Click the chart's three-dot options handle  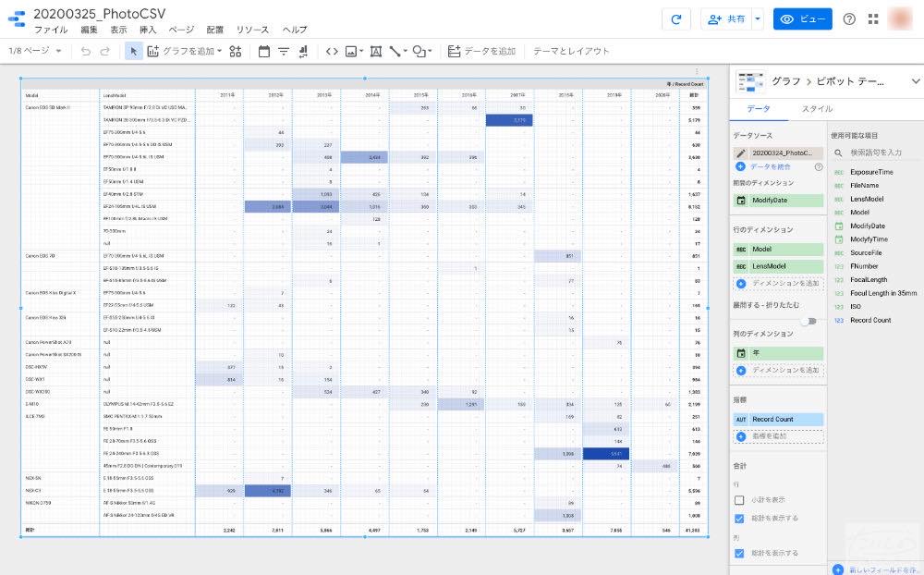[x=698, y=71]
